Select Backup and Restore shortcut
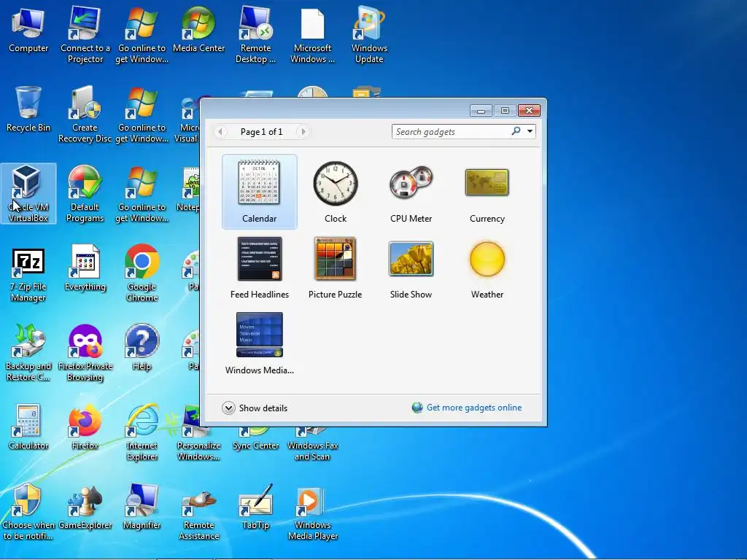Viewport: 747px width, 560px height. pos(28,353)
